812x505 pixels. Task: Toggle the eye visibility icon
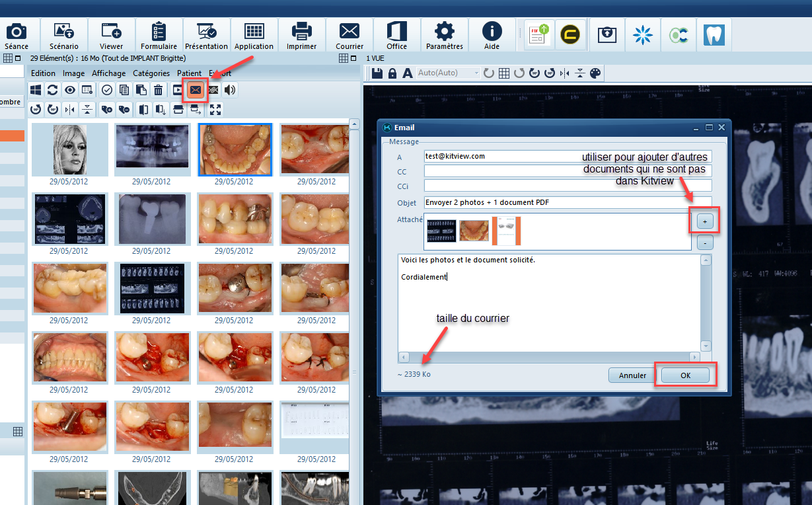click(69, 90)
